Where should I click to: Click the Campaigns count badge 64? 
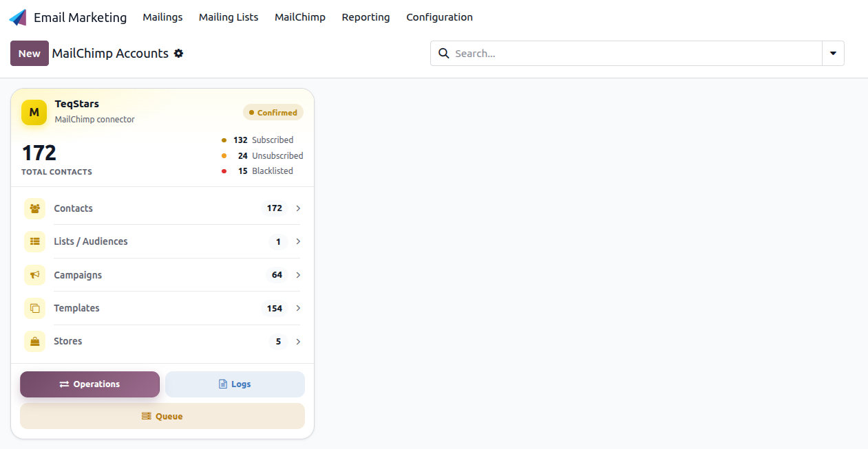point(277,275)
